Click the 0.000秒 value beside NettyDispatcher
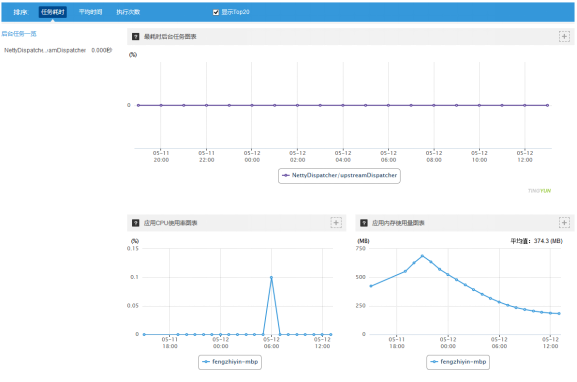The height and width of the screenshot is (382, 577). 102,50
